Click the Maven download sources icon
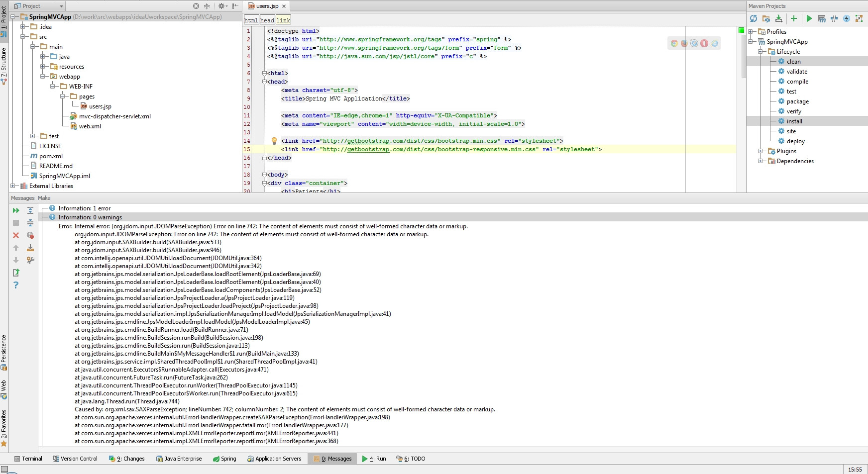Screen dimensions: 868x474 click(779, 18)
